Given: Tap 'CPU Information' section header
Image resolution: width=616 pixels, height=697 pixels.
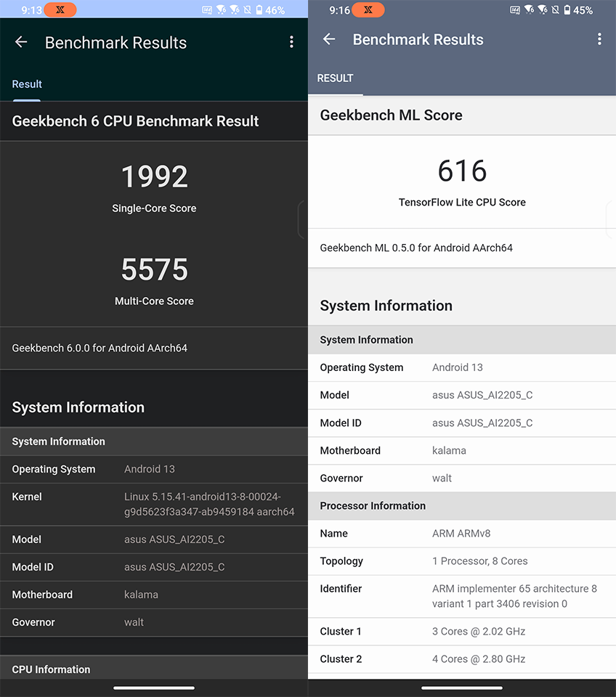Looking at the screenshot, I should [x=154, y=667].
